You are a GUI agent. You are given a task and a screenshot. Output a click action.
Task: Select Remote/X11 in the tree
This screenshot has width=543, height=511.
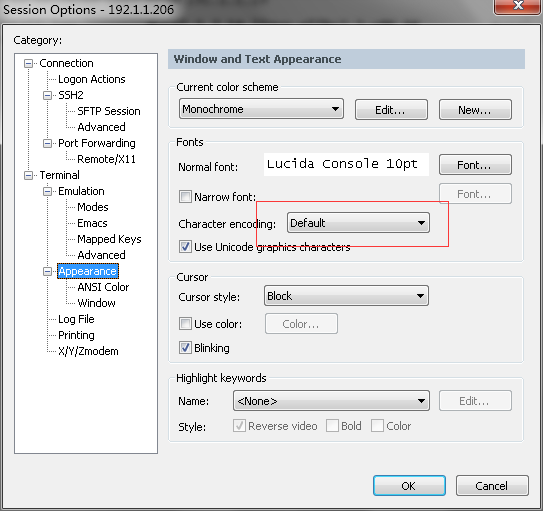[106, 159]
